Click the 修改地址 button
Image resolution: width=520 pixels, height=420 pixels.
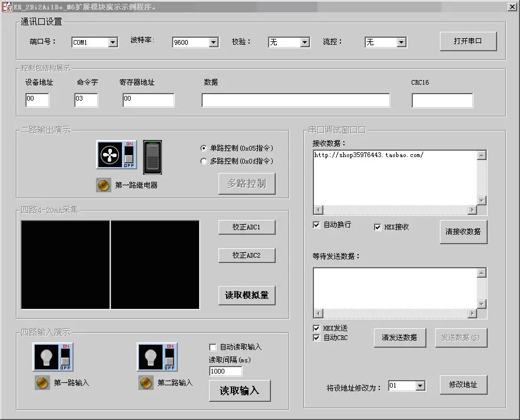[463, 385]
